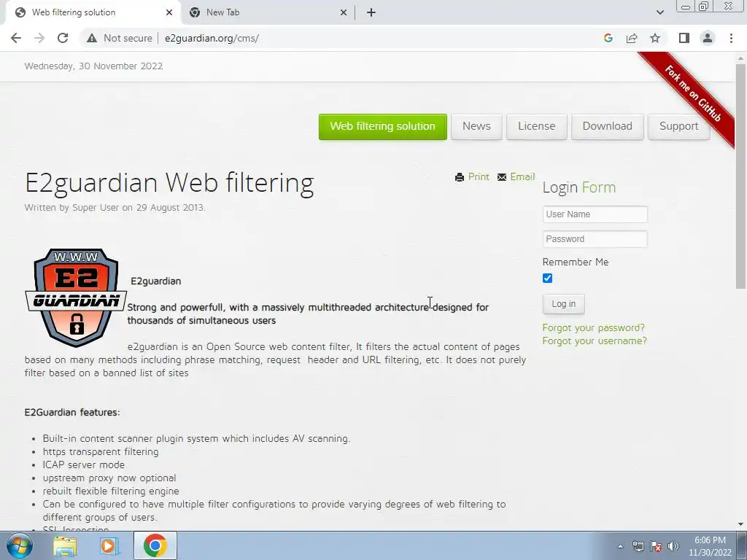The width and height of the screenshot is (747, 560).
Task: Click the E2 Guardian shield logo
Action: point(76,297)
